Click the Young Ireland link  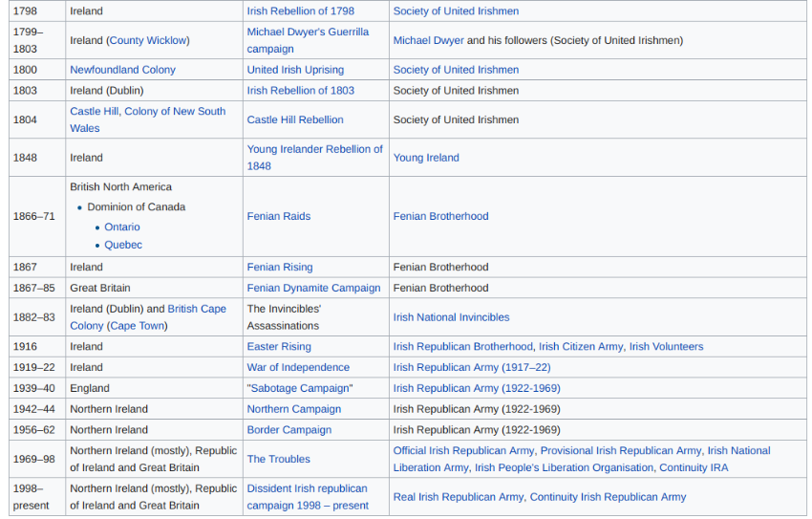(426, 158)
